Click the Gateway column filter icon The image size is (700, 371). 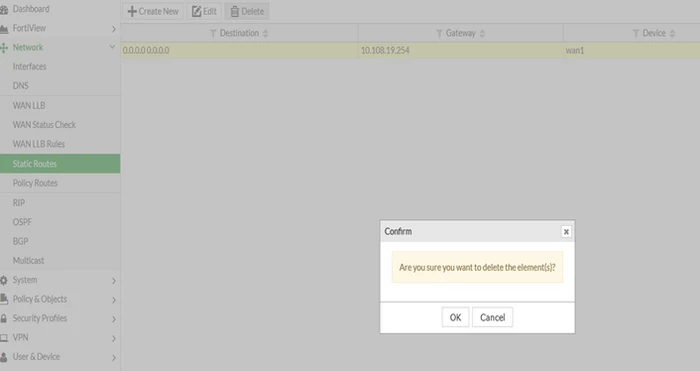pyautogui.click(x=439, y=33)
